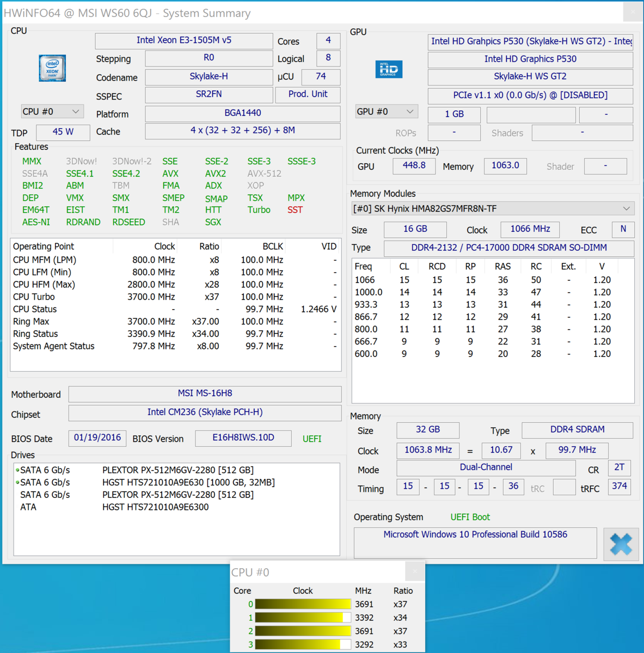Viewport: 644px width, 653px height.
Task: Click Core 1 clock bar in CPU #0 window
Action: 303,618
